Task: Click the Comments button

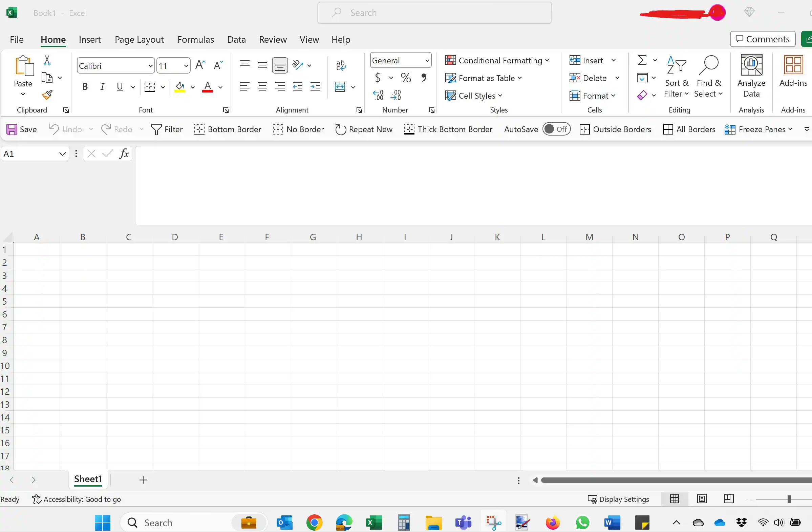Action: point(763,39)
